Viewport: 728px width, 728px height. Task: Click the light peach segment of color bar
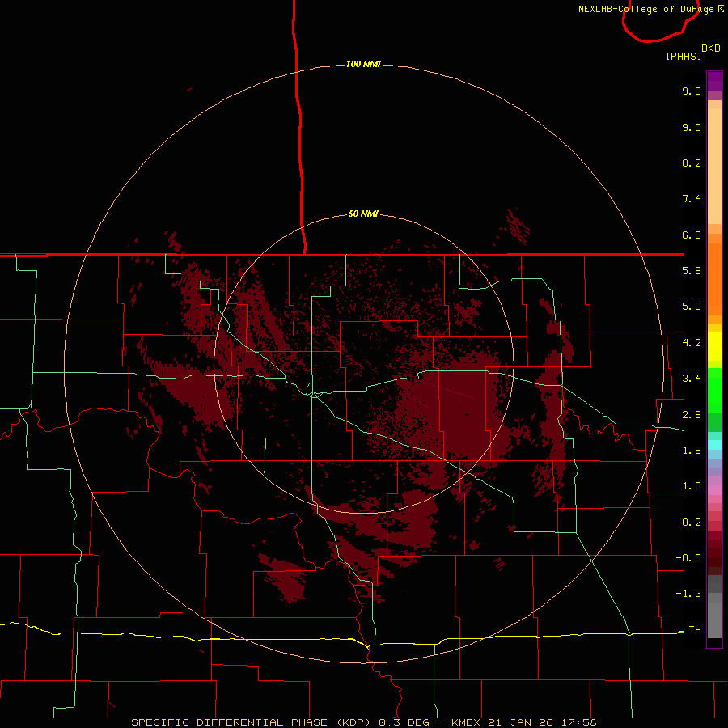[x=714, y=167]
